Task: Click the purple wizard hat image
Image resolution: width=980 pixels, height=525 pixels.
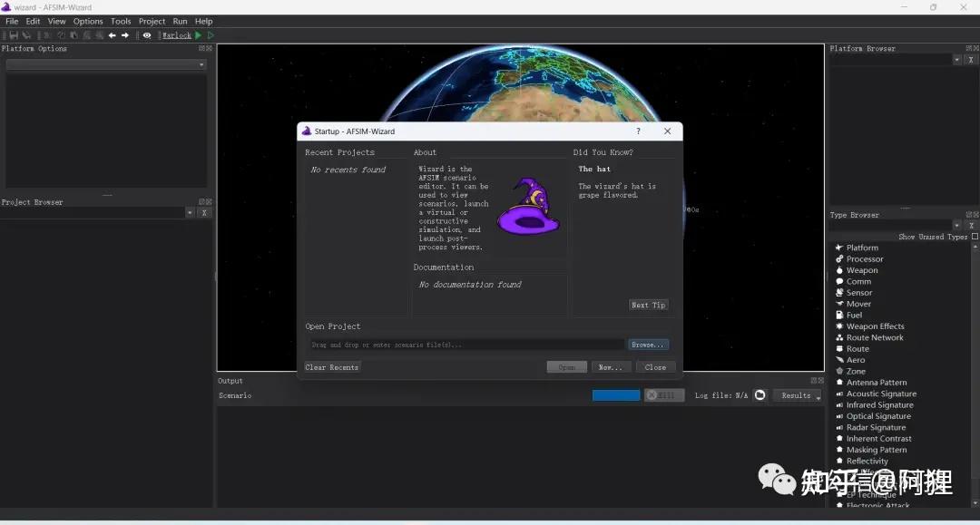Action: click(x=529, y=207)
